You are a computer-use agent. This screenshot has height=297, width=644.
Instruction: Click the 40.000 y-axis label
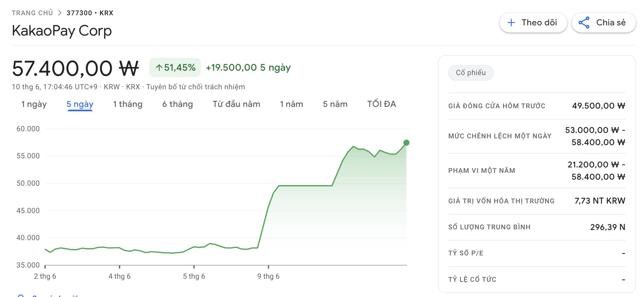[x=28, y=238]
